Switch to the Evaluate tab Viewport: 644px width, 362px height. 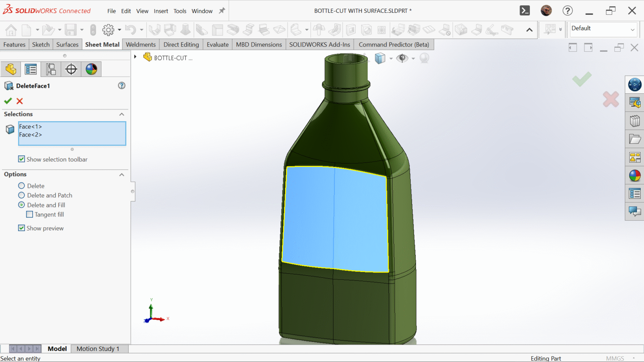tap(218, 44)
